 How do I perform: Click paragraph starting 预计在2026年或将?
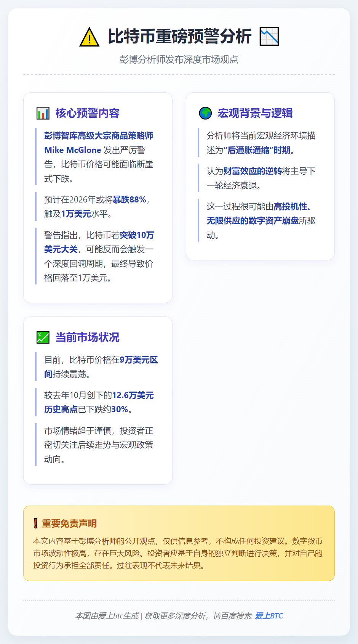point(97,207)
